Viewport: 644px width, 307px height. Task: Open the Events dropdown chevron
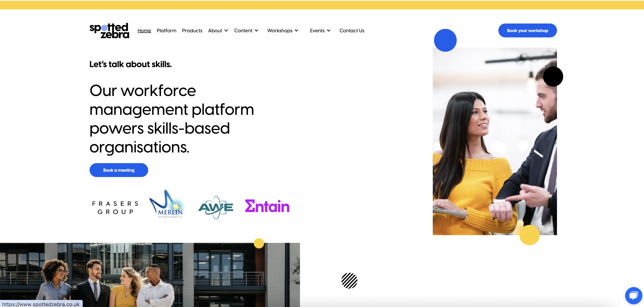[328, 31]
